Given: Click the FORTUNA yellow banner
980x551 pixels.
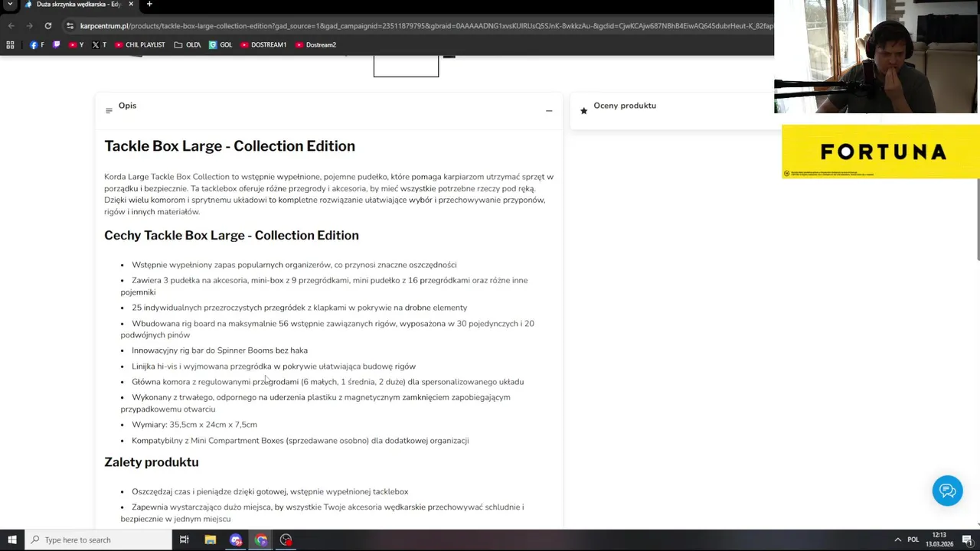Looking at the screenshot, I should [x=880, y=152].
